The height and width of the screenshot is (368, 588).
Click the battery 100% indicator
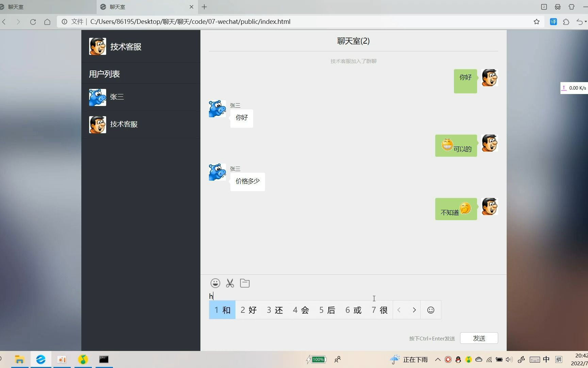[317, 359]
